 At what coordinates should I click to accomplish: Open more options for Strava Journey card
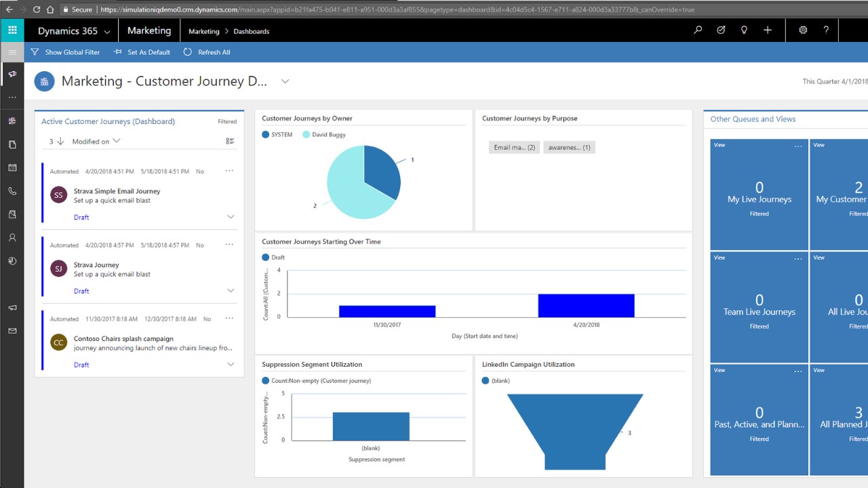229,245
